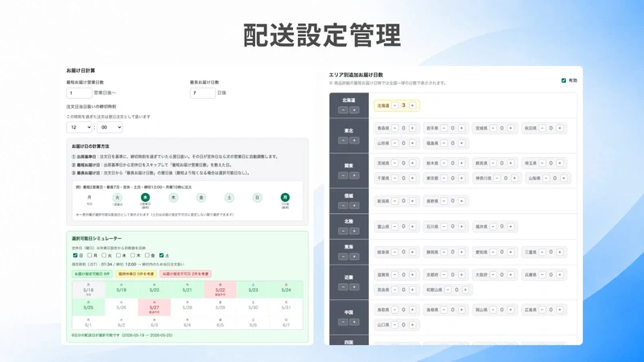
Task: Increase days for 千葉県
Action: 412,178
